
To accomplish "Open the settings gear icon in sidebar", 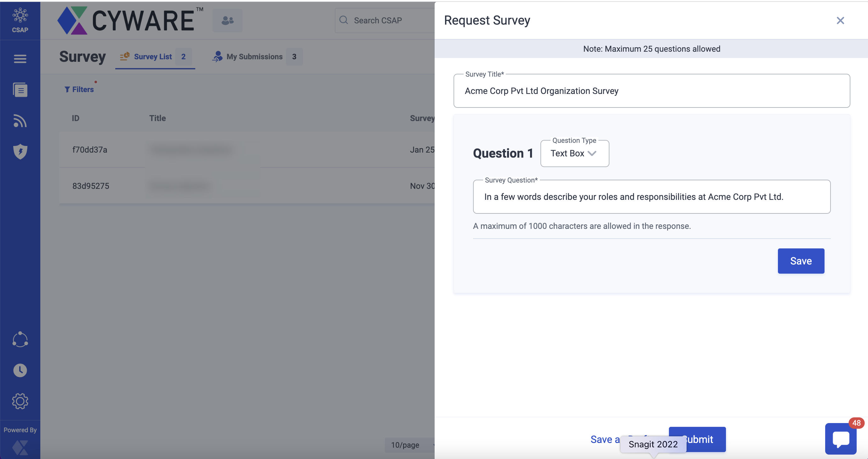I will point(20,400).
